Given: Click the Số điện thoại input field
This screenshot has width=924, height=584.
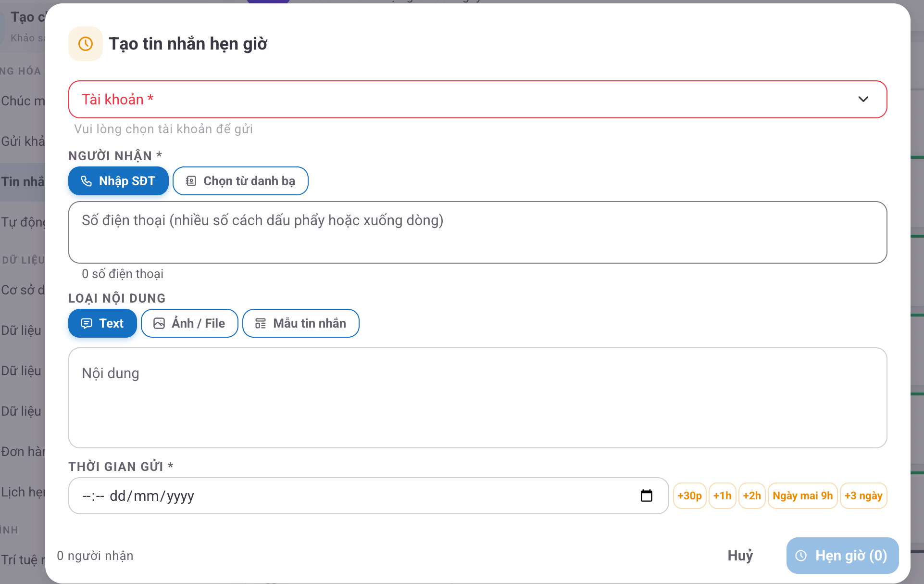Looking at the screenshot, I should [477, 232].
